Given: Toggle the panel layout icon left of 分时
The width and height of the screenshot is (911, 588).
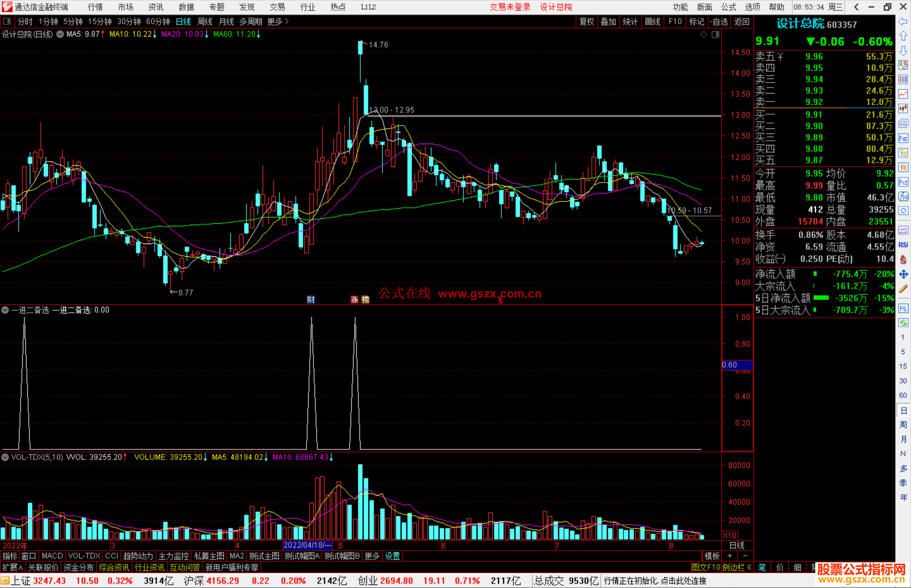Looking at the screenshot, I should 7,21.
